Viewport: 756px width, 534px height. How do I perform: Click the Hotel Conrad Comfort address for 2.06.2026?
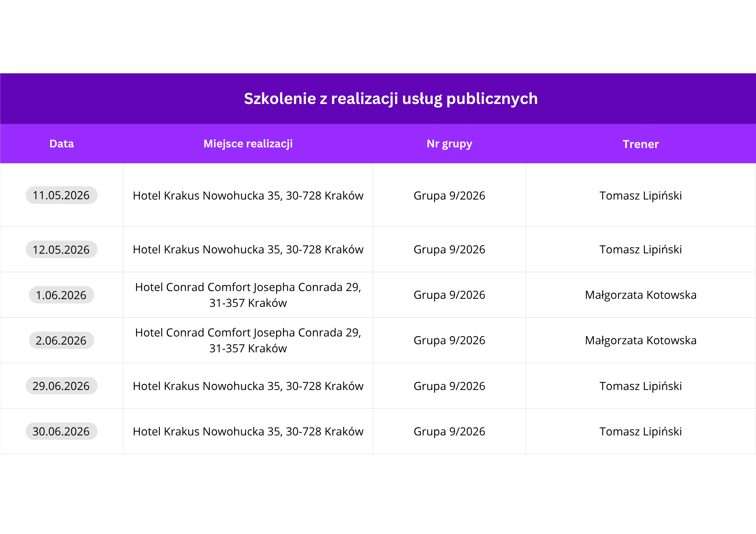[x=248, y=340]
